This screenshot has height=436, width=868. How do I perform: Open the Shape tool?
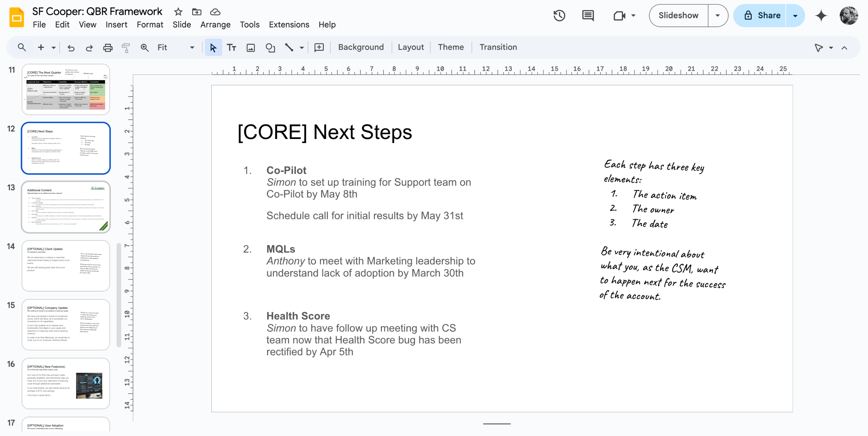pyautogui.click(x=270, y=48)
